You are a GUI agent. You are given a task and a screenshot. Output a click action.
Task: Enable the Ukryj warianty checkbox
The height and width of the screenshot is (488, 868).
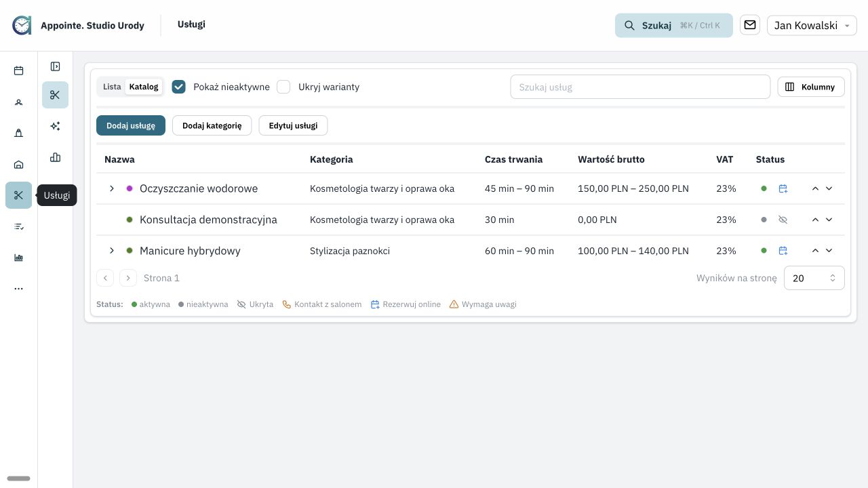coord(283,87)
